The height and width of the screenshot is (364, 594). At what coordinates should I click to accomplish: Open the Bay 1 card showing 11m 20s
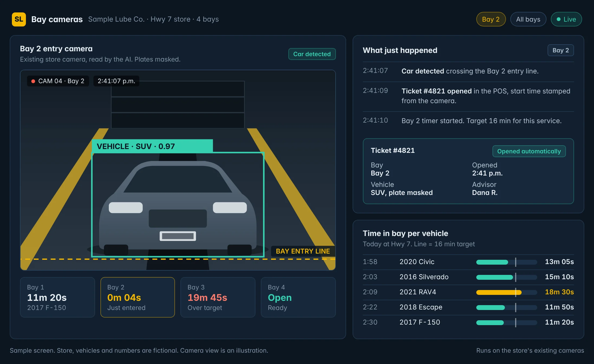click(x=58, y=297)
